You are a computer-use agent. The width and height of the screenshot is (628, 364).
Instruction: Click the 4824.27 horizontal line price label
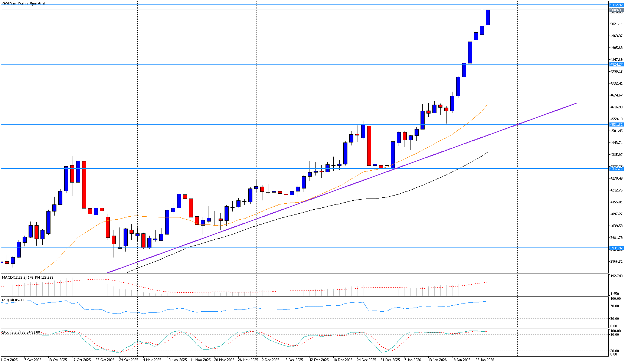point(616,64)
